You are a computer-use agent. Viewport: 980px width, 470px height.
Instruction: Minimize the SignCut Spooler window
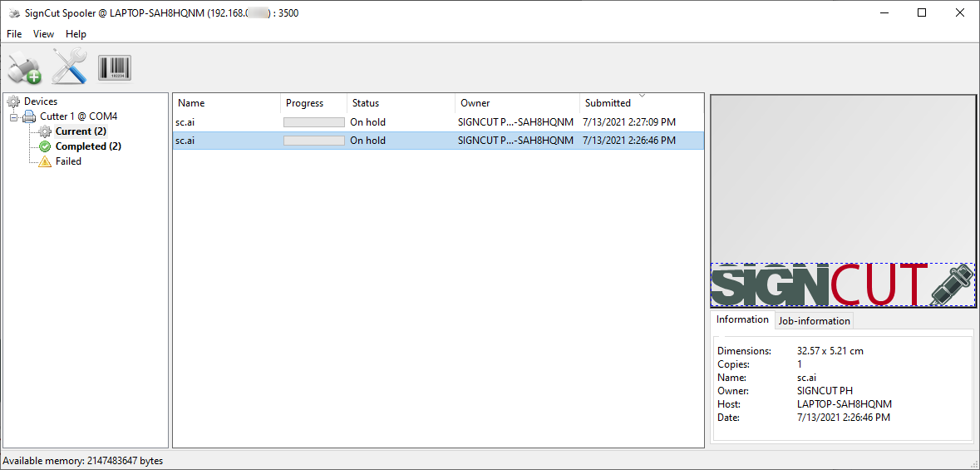884,13
